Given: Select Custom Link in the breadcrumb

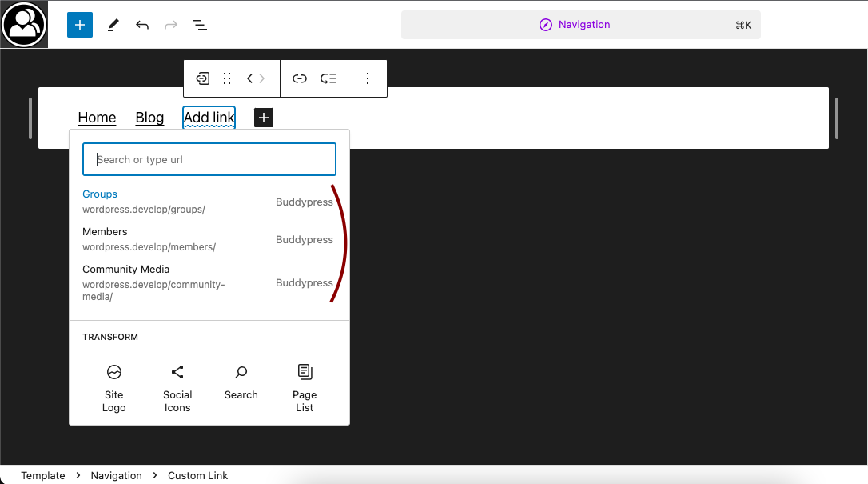Looking at the screenshot, I should (197, 476).
